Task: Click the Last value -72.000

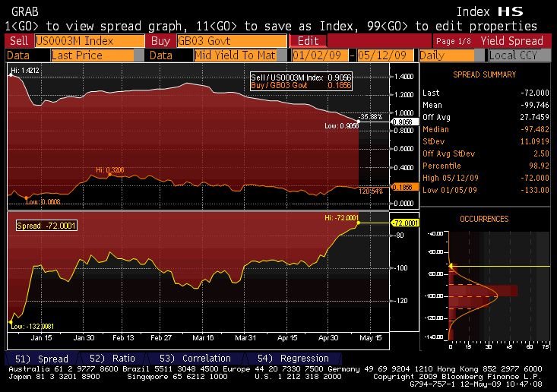Action: [535, 93]
